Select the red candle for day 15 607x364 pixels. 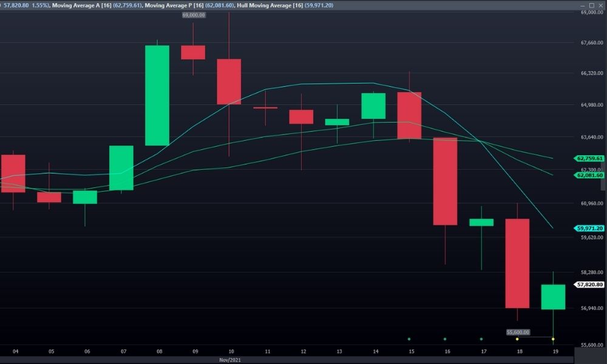click(x=409, y=116)
